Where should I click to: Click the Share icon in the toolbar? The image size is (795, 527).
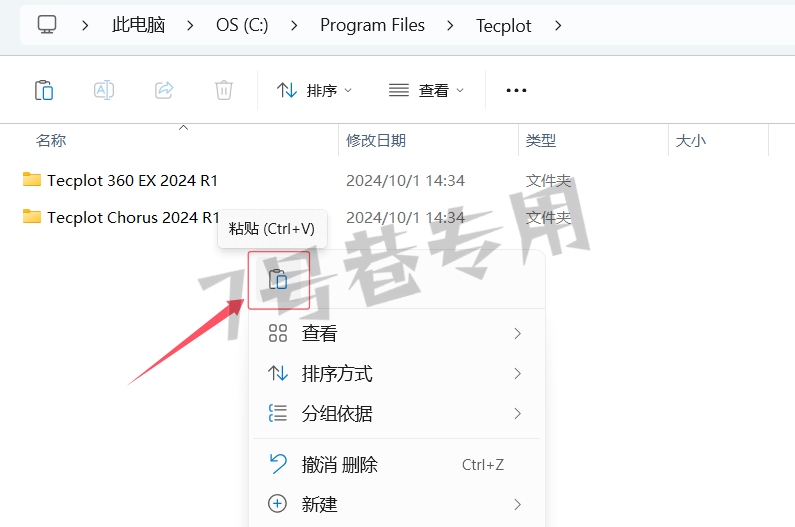pyautogui.click(x=164, y=90)
